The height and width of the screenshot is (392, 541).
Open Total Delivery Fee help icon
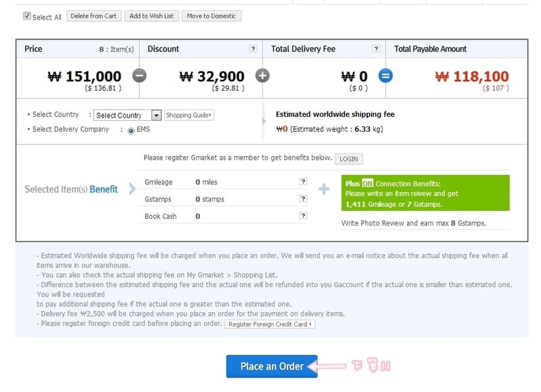coord(376,49)
